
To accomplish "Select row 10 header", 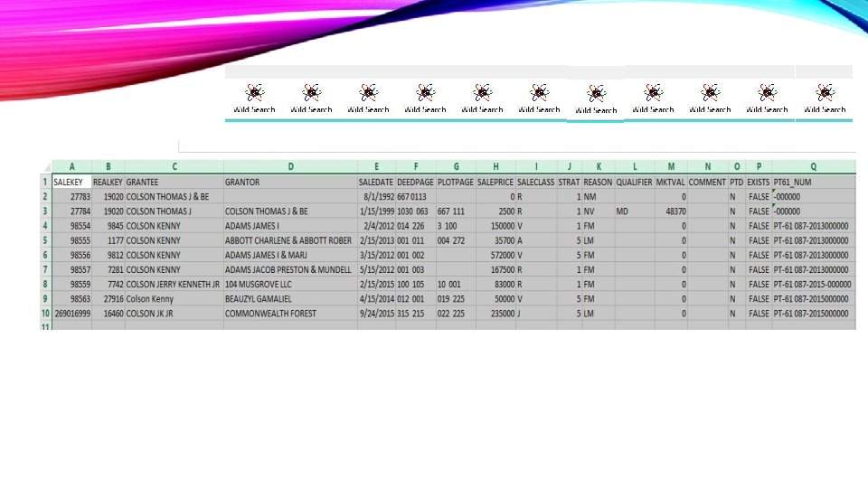I will click(45, 314).
